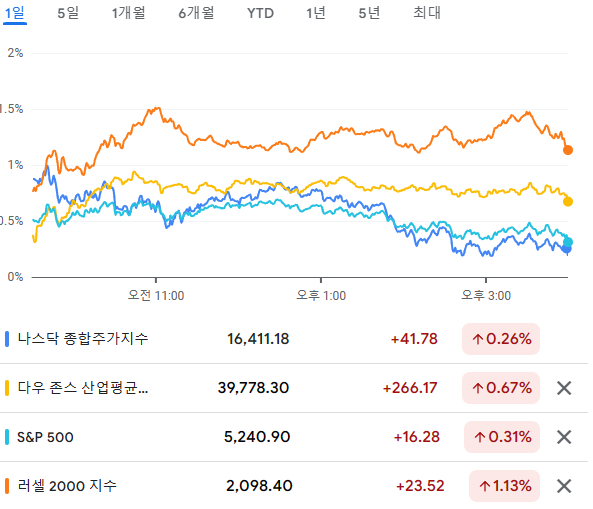Switch to the 5일 range tab
The image size is (593, 509).
coord(68,13)
